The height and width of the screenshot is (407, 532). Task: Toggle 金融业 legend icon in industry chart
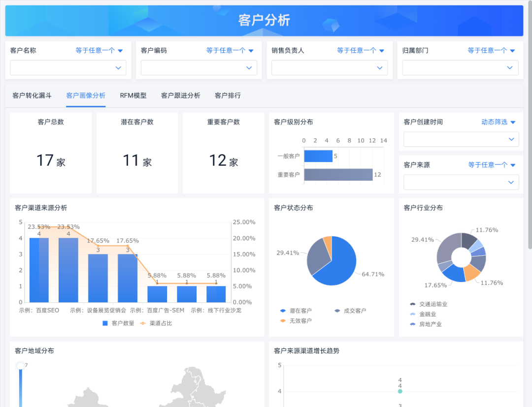(x=412, y=314)
